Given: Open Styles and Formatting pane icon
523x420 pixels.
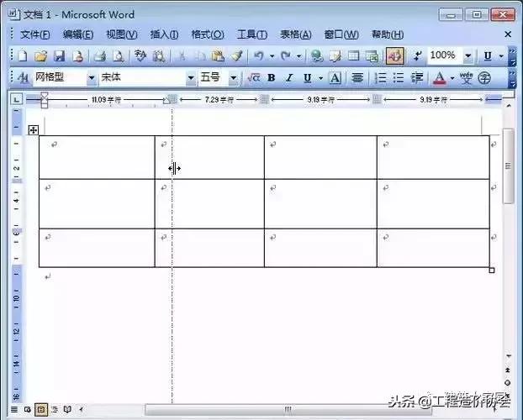Looking at the screenshot, I should 23,78.
